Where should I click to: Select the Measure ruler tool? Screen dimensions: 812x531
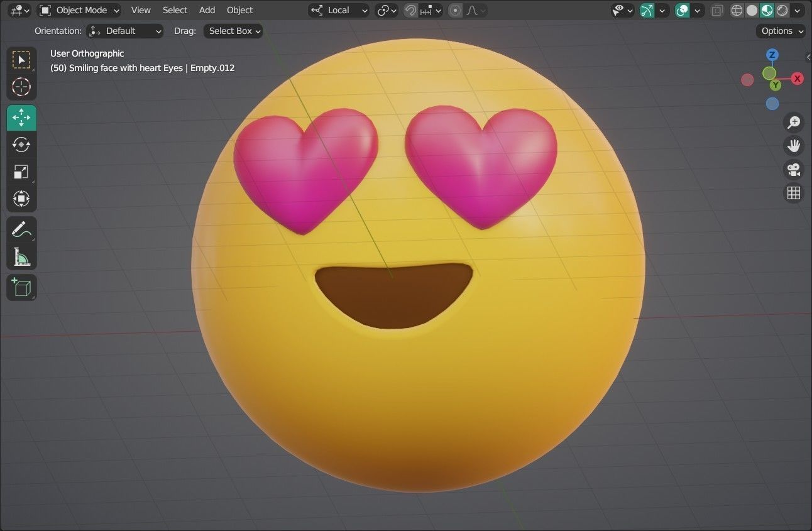(x=21, y=256)
